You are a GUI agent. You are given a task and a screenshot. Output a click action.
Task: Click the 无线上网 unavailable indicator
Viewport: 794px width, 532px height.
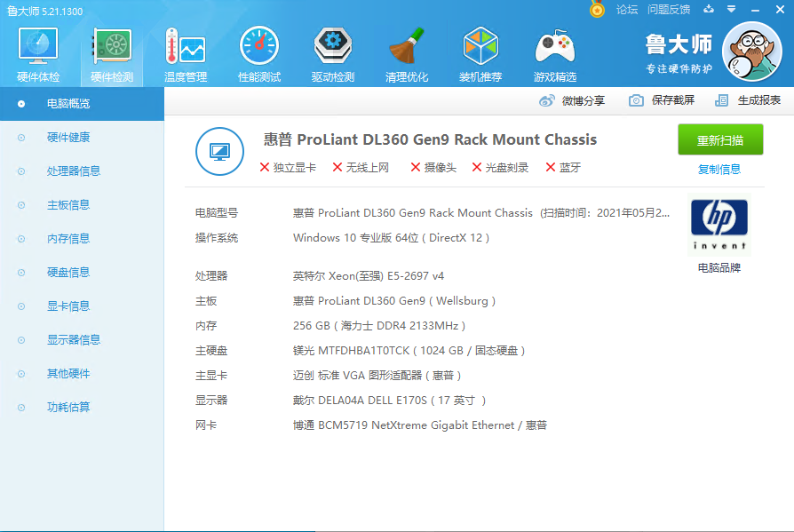tap(361, 168)
